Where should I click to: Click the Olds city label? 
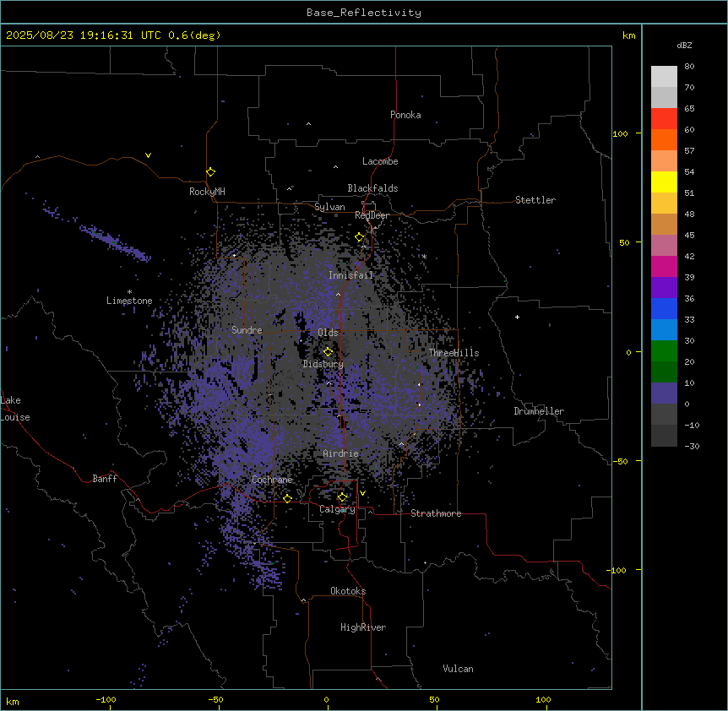(x=328, y=333)
